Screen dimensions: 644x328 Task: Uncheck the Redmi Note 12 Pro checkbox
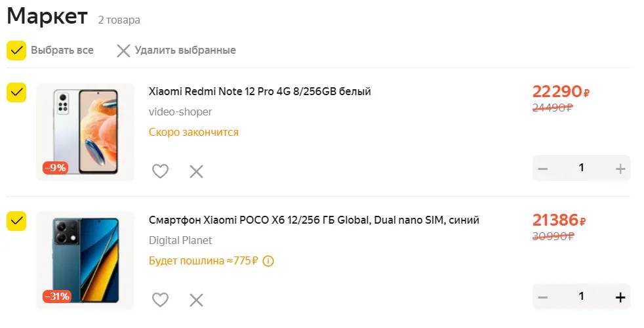pyautogui.click(x=16, y=92)
